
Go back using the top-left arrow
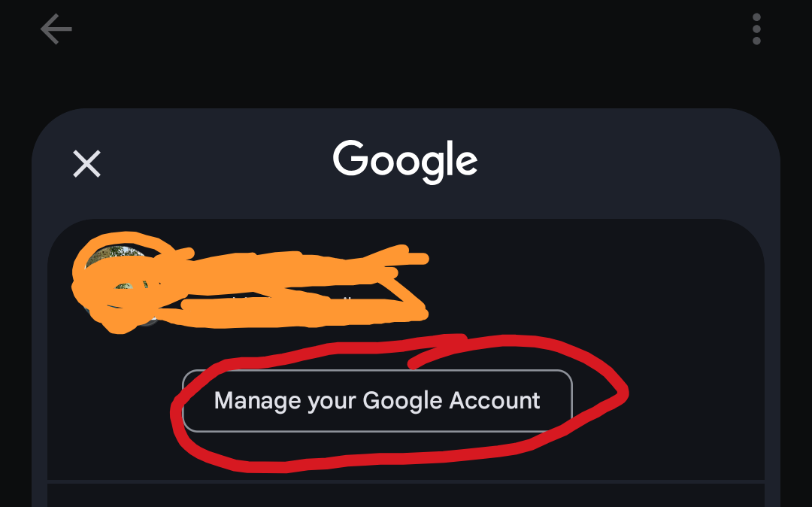tap(56, 29)
